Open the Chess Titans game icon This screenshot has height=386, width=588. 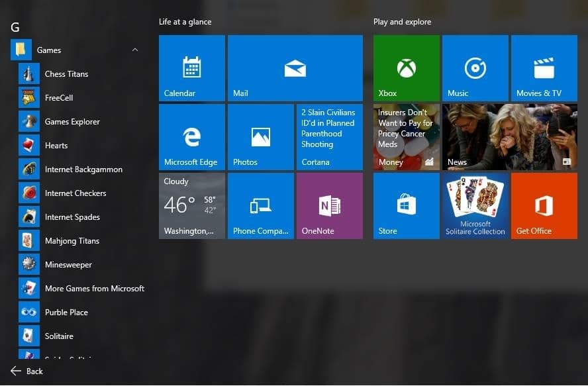point(29,74)
